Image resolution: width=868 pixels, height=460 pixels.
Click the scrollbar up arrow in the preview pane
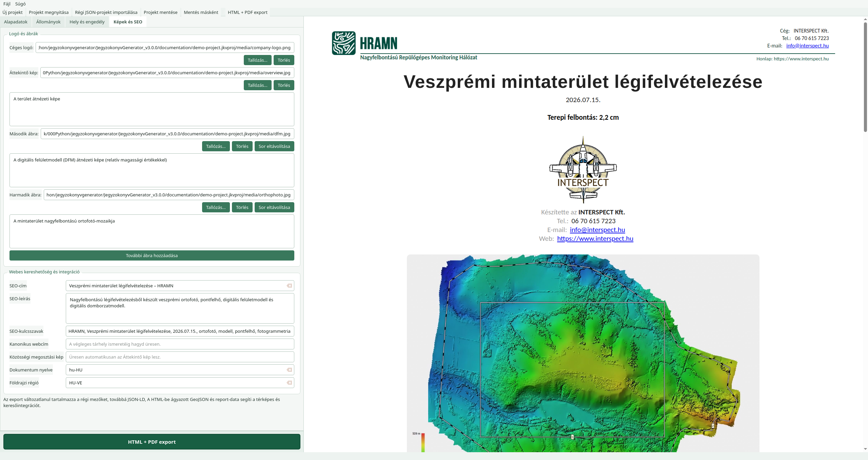[865, 19]
